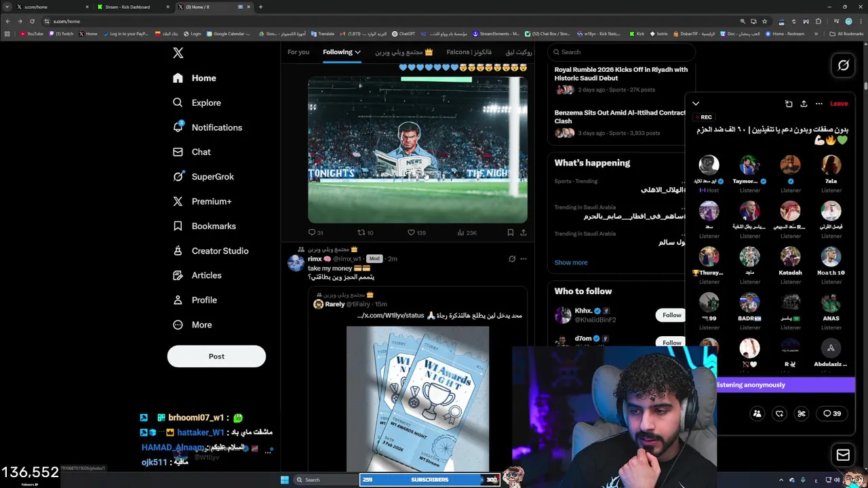Click Show more under What's happening
This screenshot has height=488, width=868.
point(571,262)
